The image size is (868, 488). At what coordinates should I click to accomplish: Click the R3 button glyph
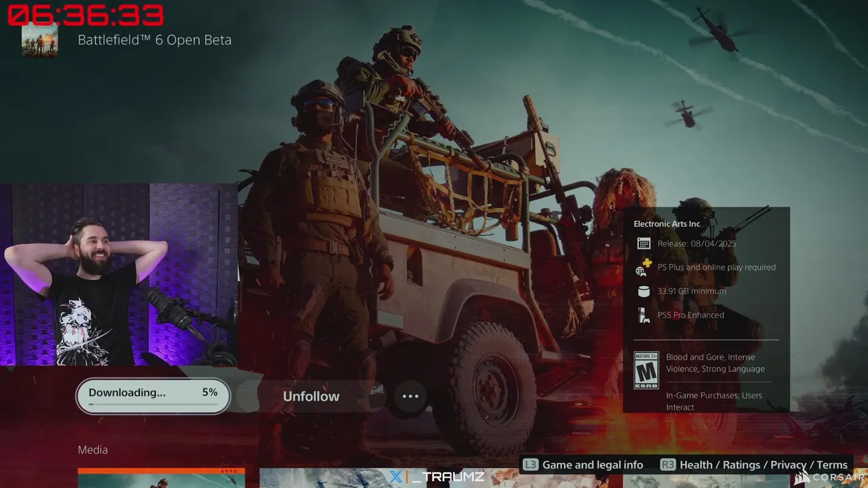[668, 465]
